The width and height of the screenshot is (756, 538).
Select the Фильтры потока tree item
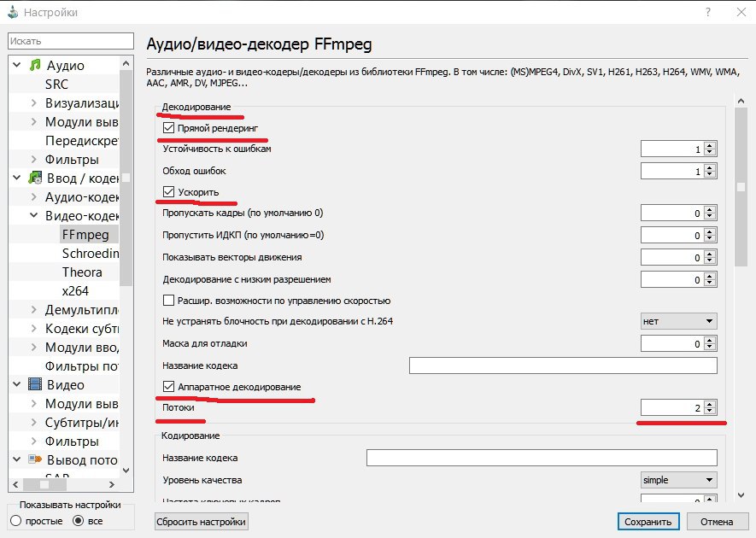click(81, 365)
